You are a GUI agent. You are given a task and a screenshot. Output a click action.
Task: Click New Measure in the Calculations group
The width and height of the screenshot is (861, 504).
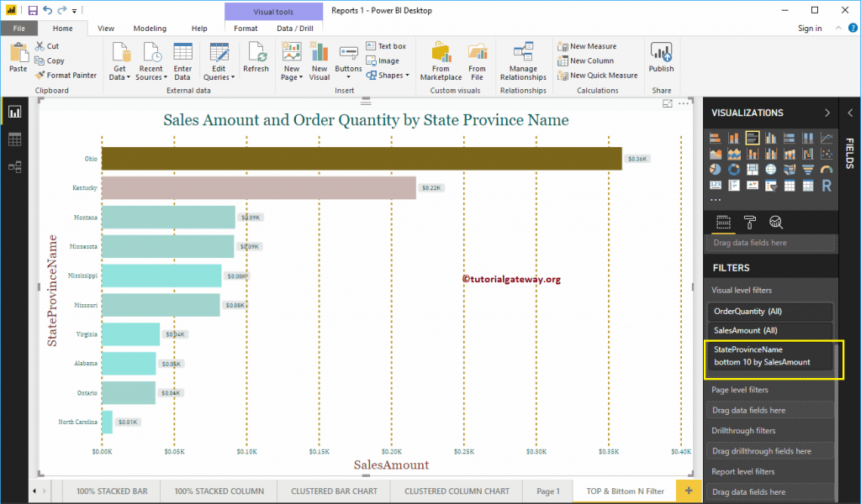pos(590,46)
